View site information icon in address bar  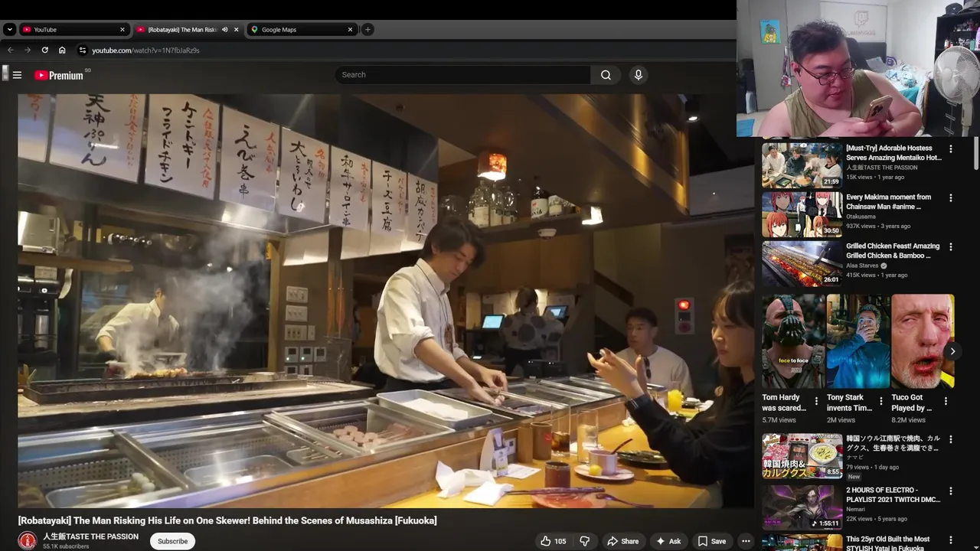82,50
